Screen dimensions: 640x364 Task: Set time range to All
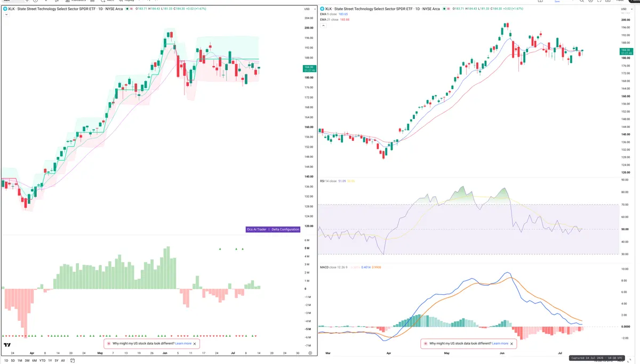(x=63, y=360)
